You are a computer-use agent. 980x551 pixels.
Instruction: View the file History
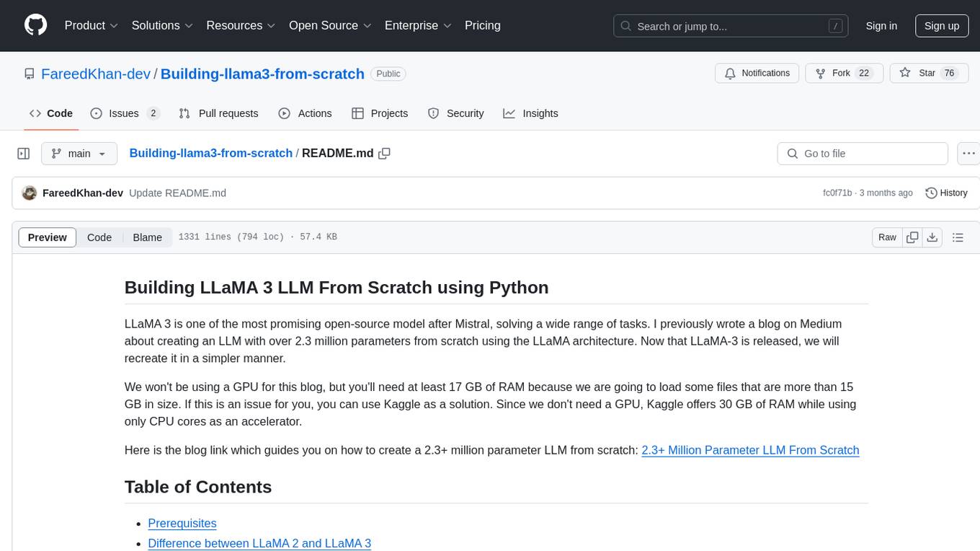coord(946,193)
